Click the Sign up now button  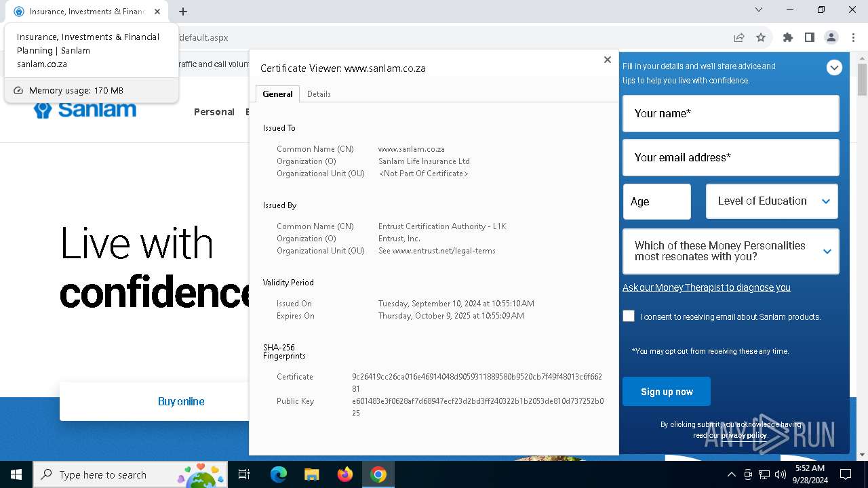pyautogui.click(x=667, y=392)
